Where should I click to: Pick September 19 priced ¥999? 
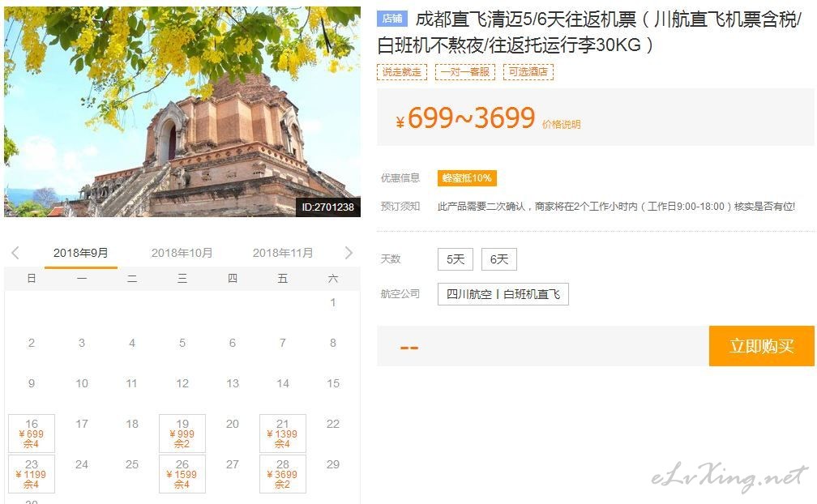click(182, 434)
